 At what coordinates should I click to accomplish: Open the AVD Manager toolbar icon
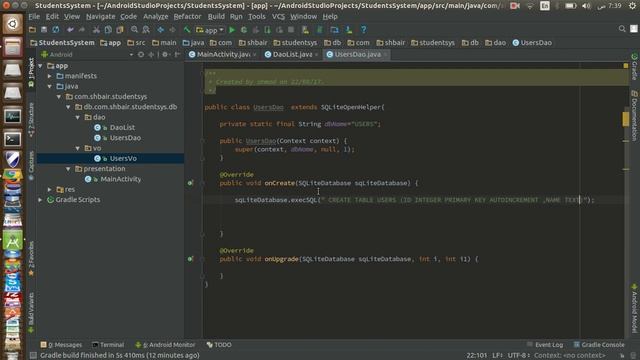[305, 30]
